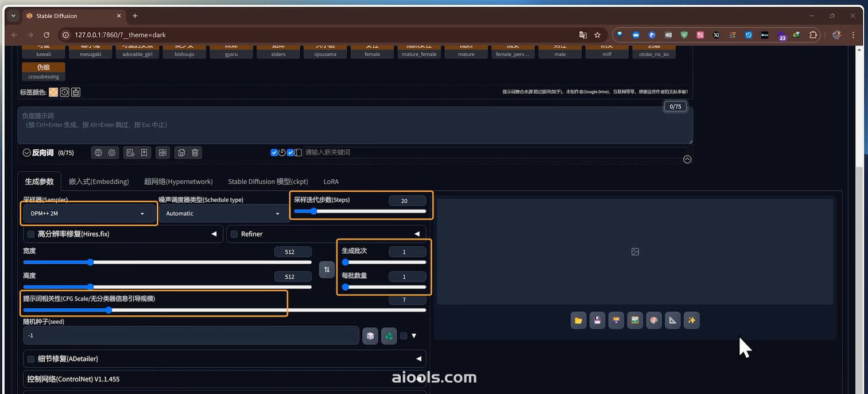Open the Chrome three-dot menu
This screenshot has width=868, height=394.
(x=854, y=35)
